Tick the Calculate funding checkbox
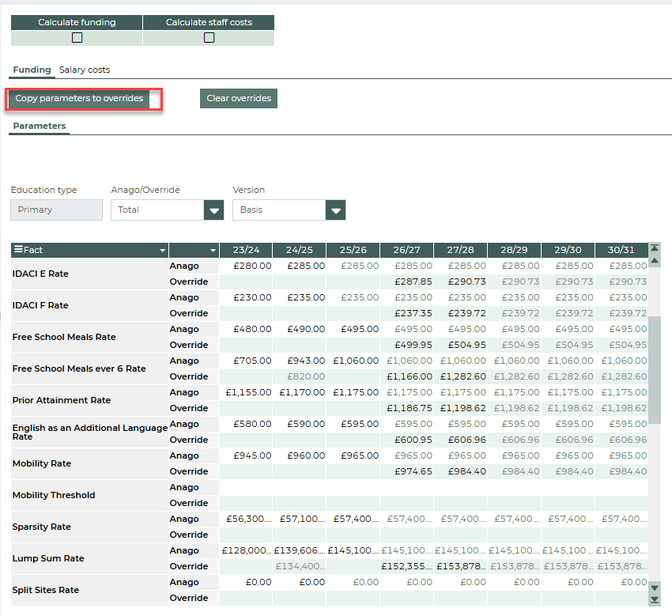 pos(77,37)
